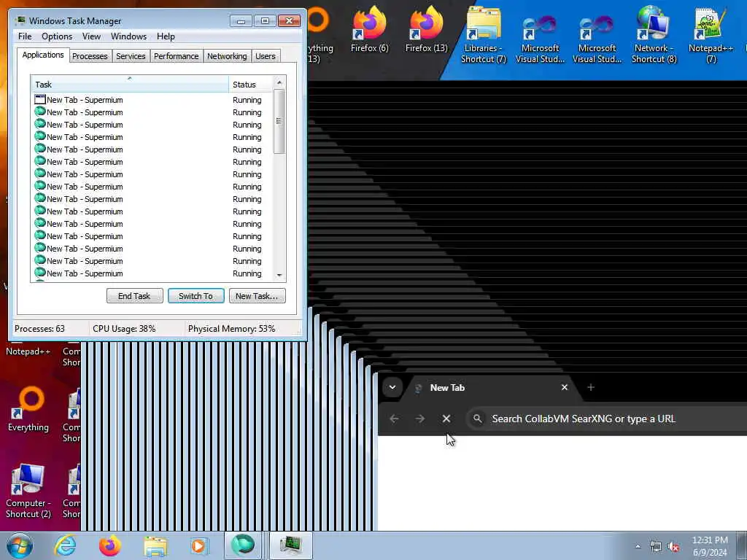This screenshot has width=747, height=560.
Task: Switch to the Performance tab
Action: tap(176, 56)
